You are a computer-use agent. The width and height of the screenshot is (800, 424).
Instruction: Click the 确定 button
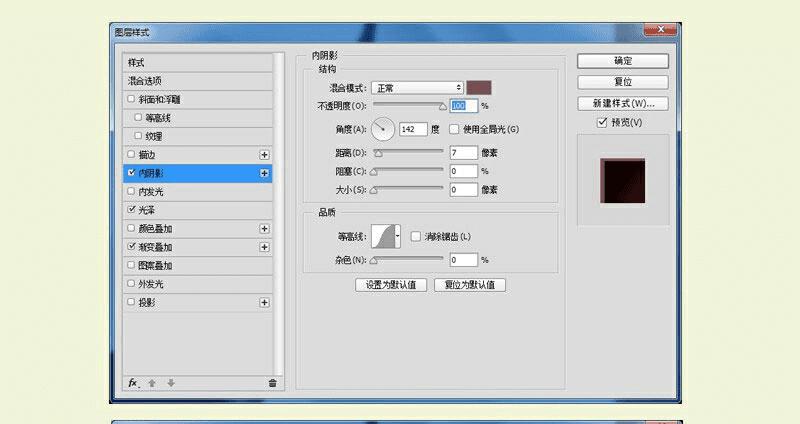click(623, 61)
